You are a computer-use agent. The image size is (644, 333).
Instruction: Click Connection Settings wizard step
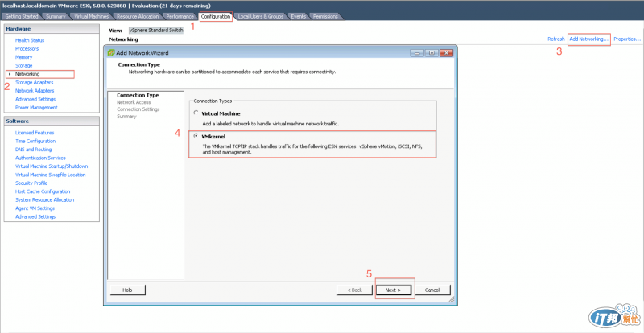(x=138, y=109)
